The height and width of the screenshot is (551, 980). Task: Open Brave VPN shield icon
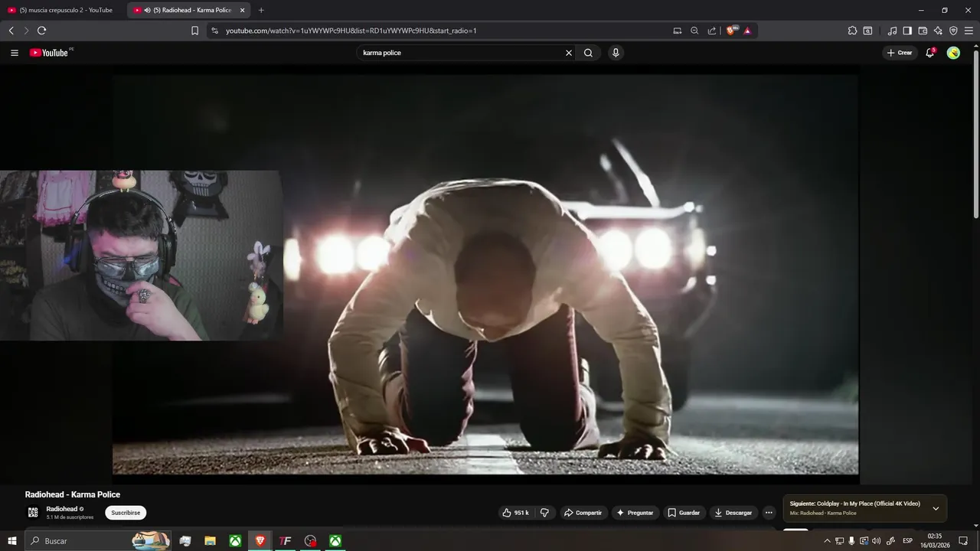(953, 31)
